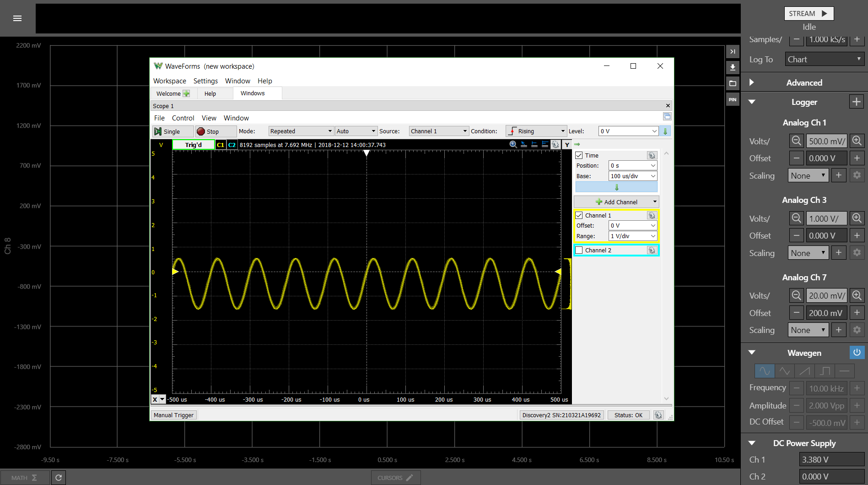Open Channel 1 settings gear icon

[652, 216]
